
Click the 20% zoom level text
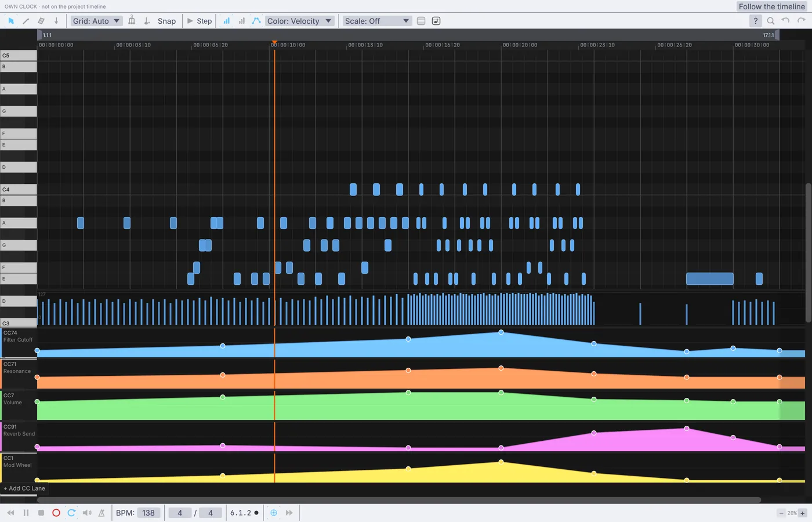pyautogui.click(x=792, y=513)
